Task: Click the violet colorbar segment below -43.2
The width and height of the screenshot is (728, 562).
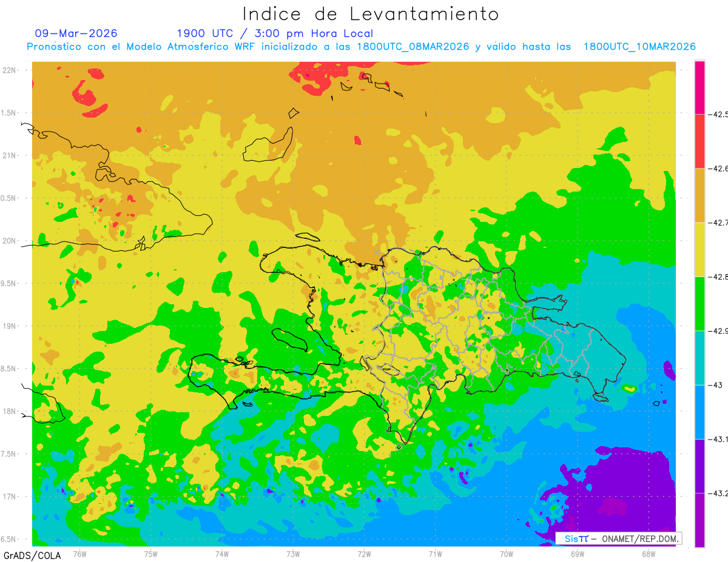Action: coord(699,520)
